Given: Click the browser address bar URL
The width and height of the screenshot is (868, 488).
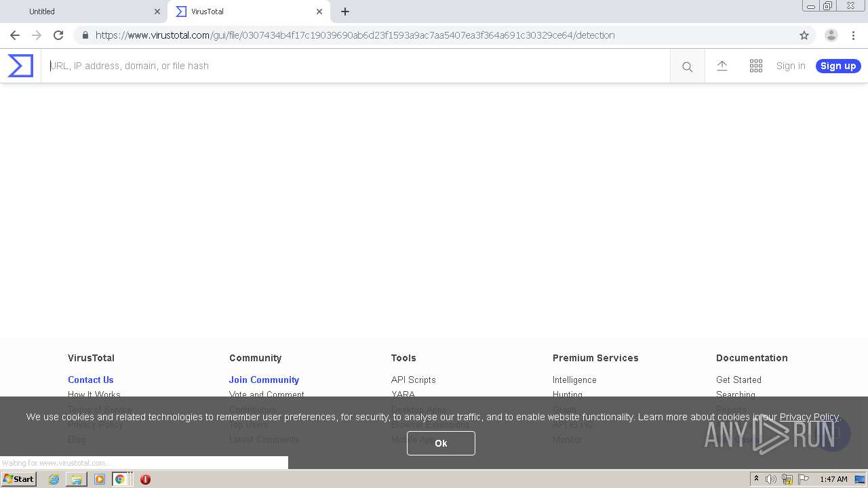Looking at the screenshot, I should click(x=355, y=35).
